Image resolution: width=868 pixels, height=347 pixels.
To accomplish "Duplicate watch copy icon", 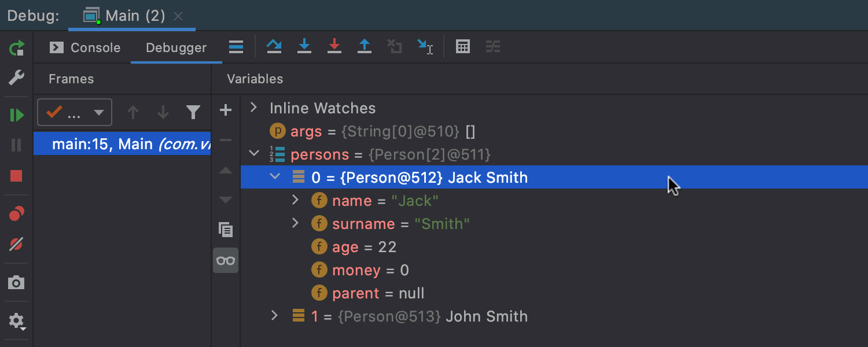I will (226, 230).
